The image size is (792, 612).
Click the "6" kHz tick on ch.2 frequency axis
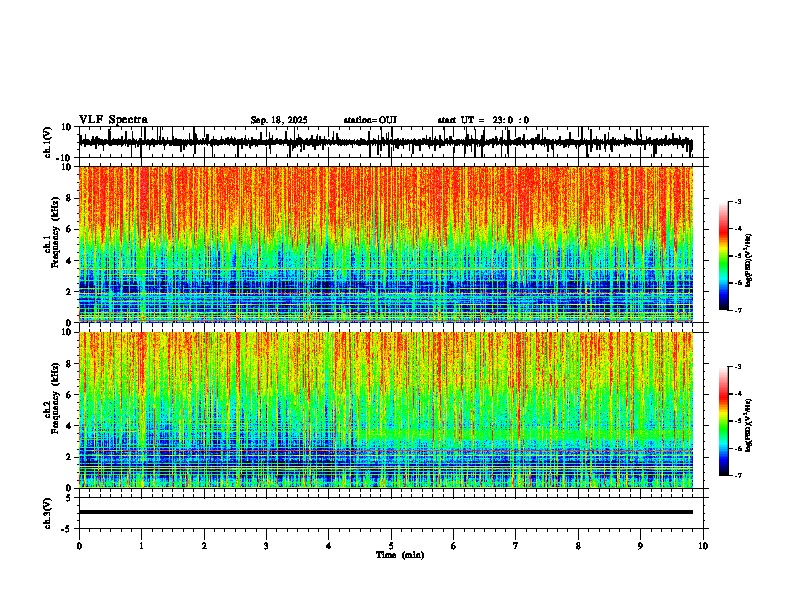click(71, 395)
